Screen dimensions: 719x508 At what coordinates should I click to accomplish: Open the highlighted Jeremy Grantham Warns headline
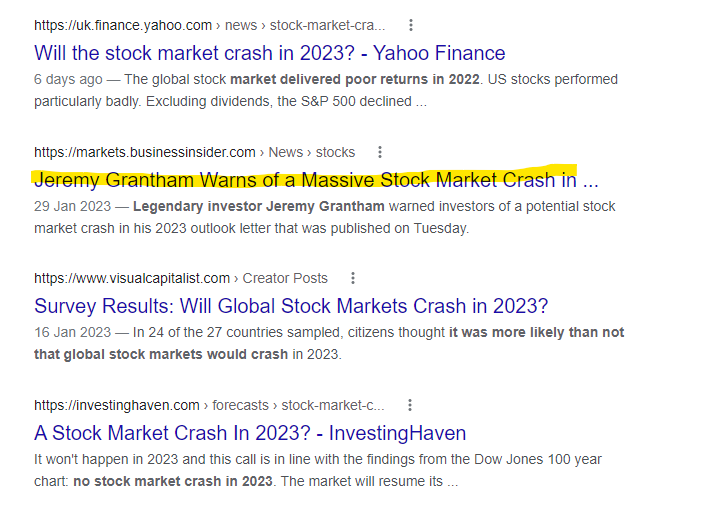316,180
